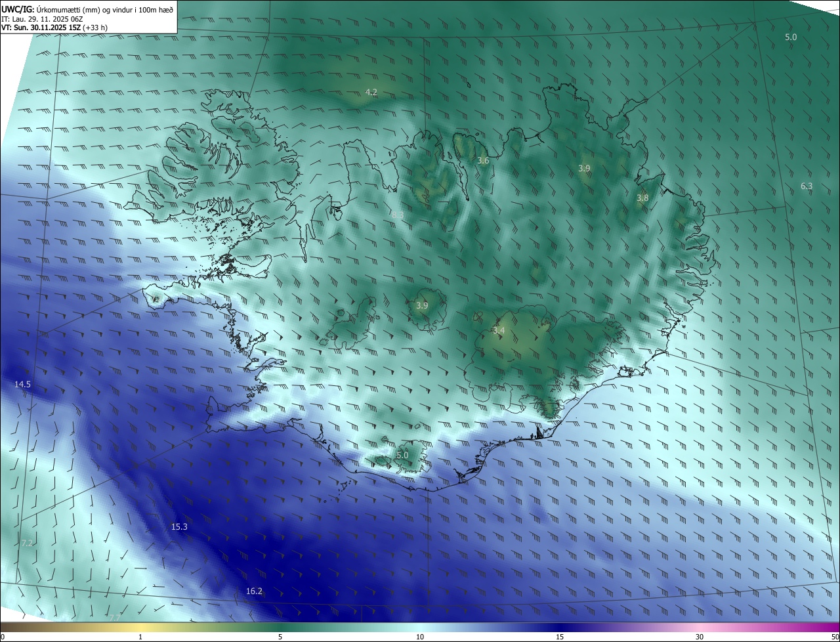Screen dimensions: 840x642
Task: Click the 50 tick on the color scale
Action: [x=835, y=637]
